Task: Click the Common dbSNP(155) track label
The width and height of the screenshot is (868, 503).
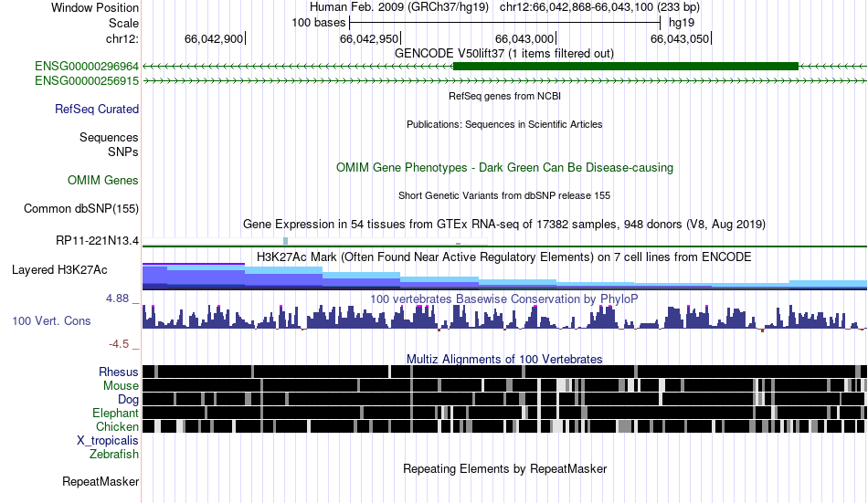Action: [81, 209]
